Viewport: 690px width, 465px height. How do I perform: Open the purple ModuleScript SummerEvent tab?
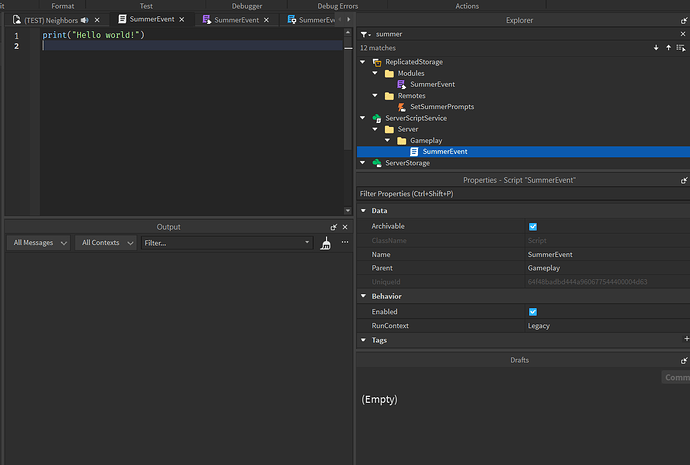coord(236,20)
